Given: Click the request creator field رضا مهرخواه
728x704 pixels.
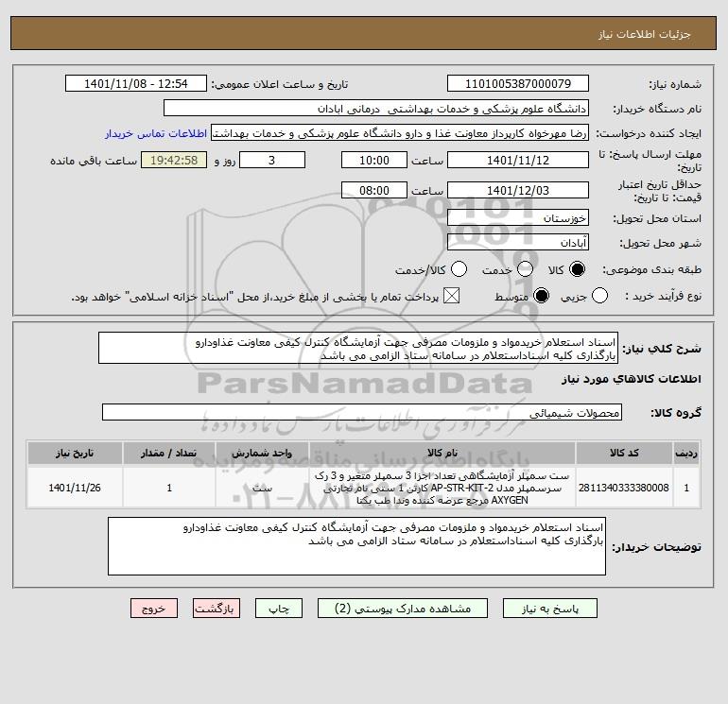Looking at the screenshot, I should [400, 133].
